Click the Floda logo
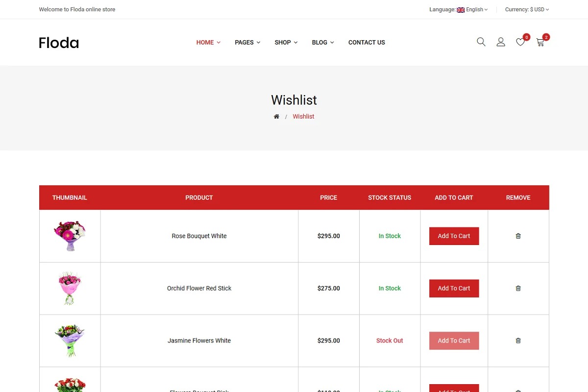This screenshot has height=392, width=588. point(59,43)
